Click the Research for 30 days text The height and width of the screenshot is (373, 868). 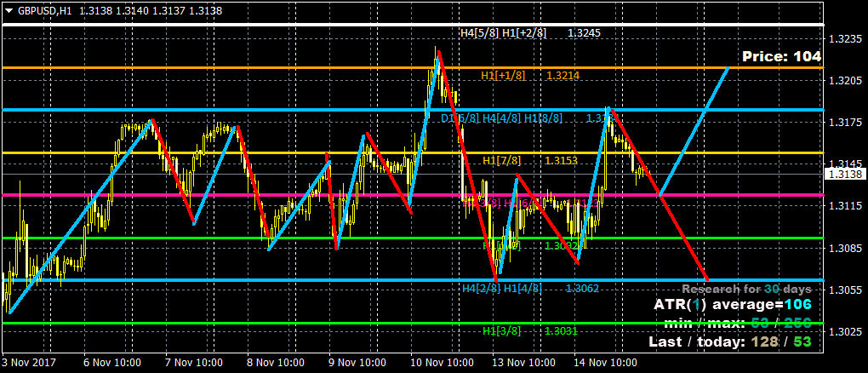(747, 290)
